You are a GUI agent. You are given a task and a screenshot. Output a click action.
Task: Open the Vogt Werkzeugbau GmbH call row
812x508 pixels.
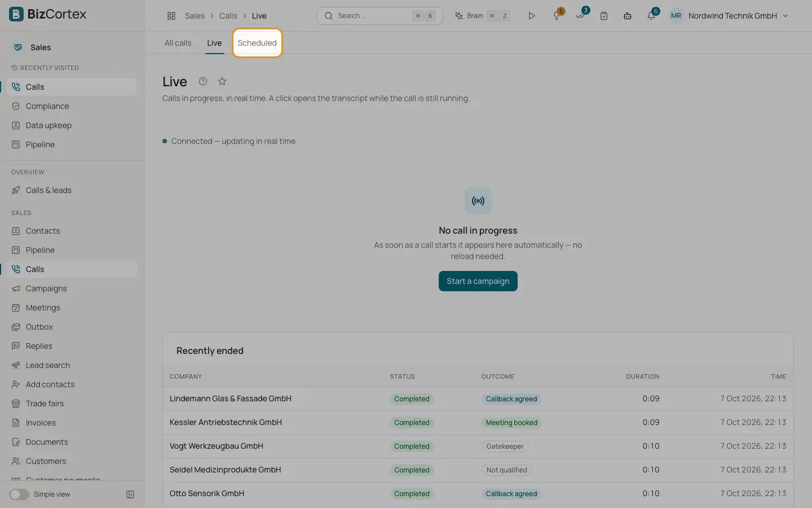pos(478,446)
